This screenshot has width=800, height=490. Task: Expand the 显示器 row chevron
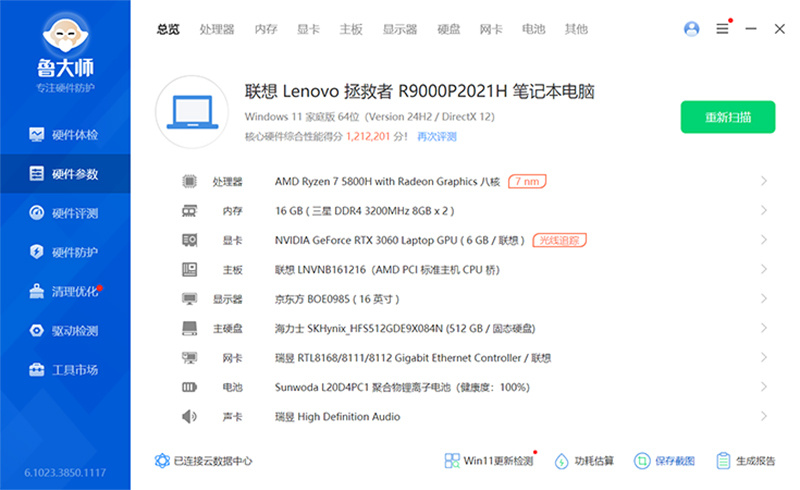(x=764, y=299)
